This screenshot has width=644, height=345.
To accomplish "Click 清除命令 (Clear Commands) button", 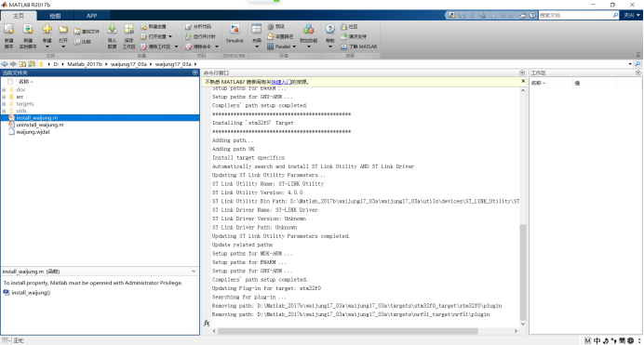I will tap(198, 46).
